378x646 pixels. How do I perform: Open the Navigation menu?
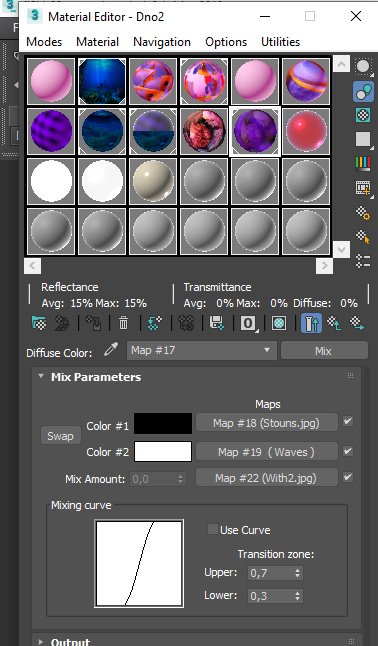[x=162, y=42]
